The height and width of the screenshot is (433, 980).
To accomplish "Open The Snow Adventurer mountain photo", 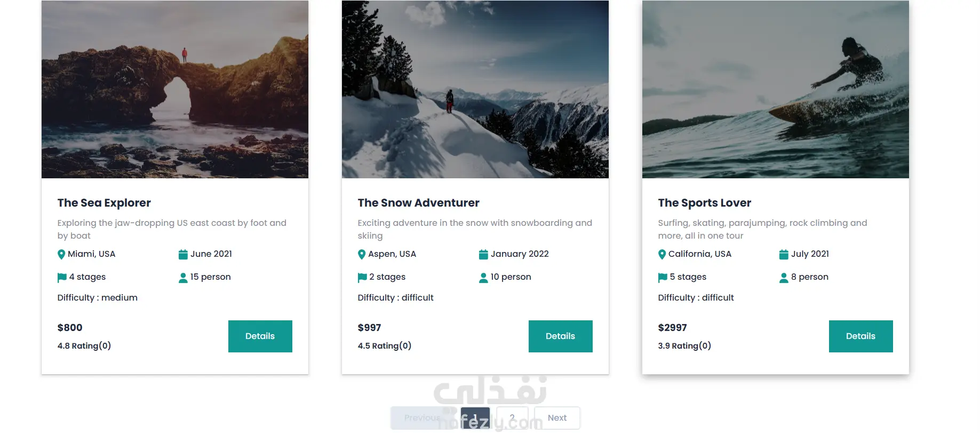I will tap(475, 89).
